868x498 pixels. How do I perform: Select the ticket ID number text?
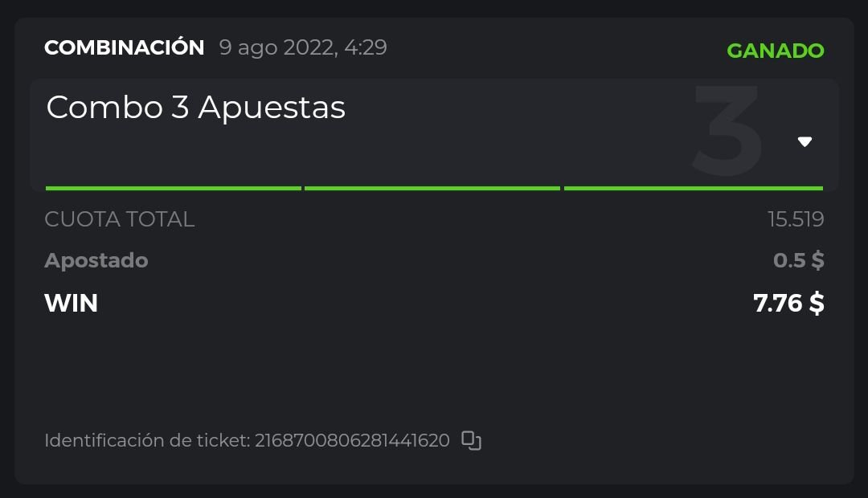(352, 440)
